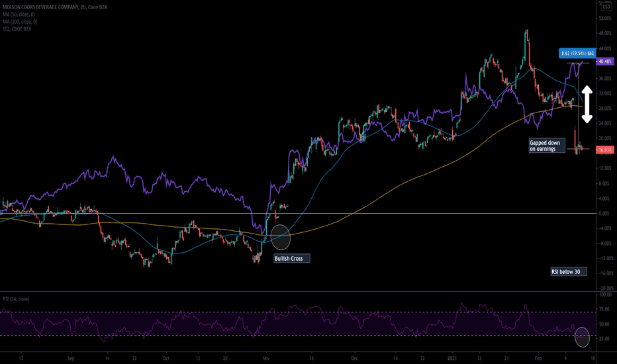Click the 100.00 RSI scale label
Screen dimensions: 617x364
coord(605,295)
